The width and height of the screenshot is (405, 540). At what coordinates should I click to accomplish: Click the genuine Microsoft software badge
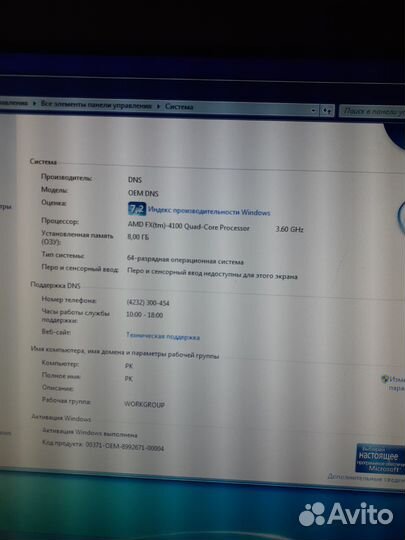(381, 458)
